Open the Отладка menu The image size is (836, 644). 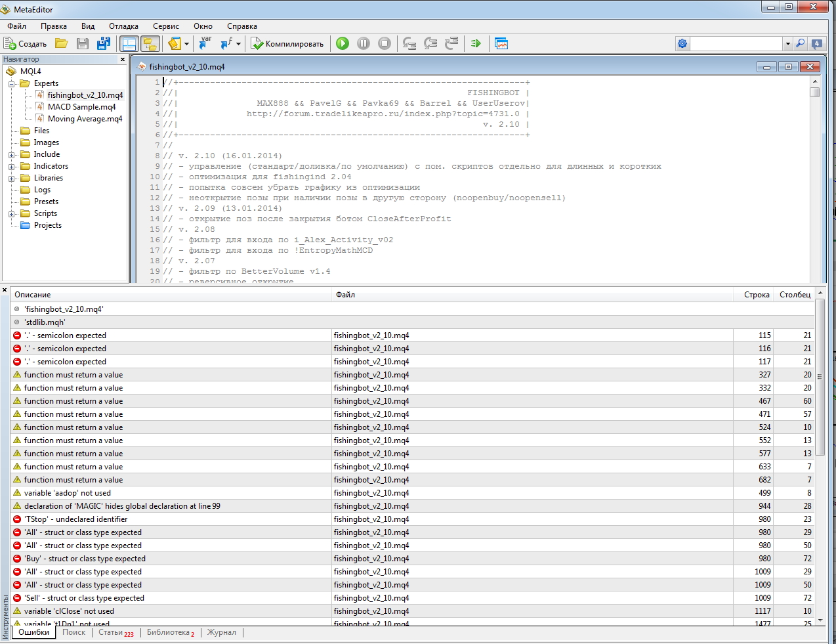pyautogui.click(x=123, y=26)
